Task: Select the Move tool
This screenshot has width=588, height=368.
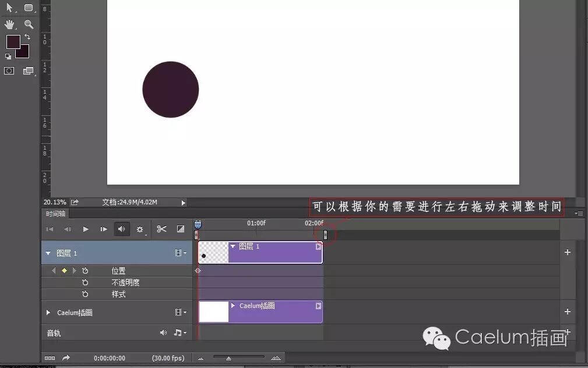Action: click(10, 8)
